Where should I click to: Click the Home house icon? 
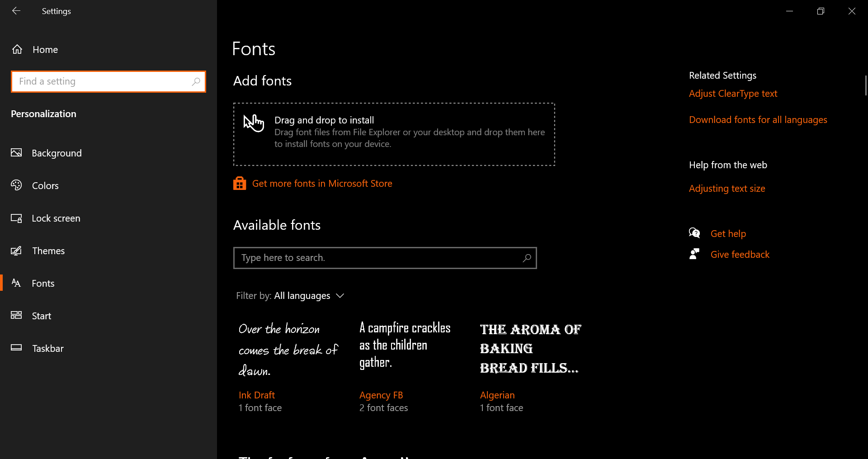click(17, 49)
